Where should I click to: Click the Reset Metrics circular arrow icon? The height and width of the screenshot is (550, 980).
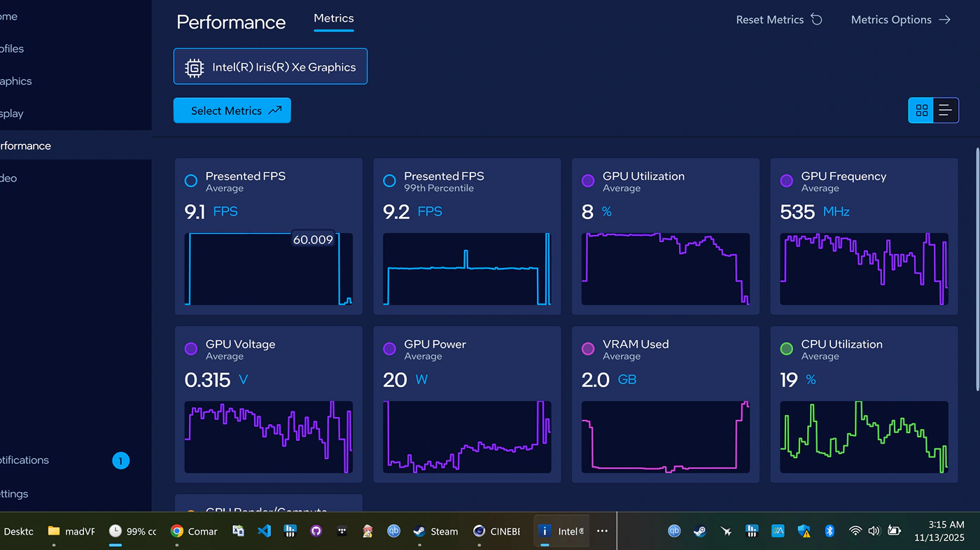[816, 20]
